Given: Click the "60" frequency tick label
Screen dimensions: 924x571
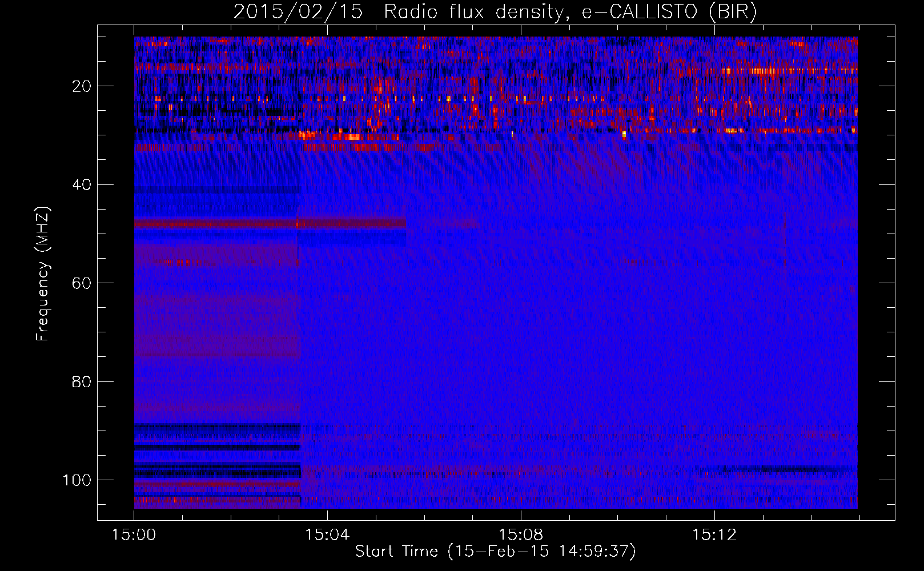Looking at the screenshot, I should [x=82, y=283].
